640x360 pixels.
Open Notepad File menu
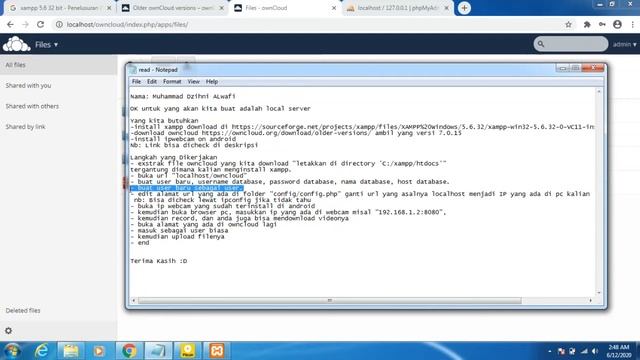click(x=136, y=82)
